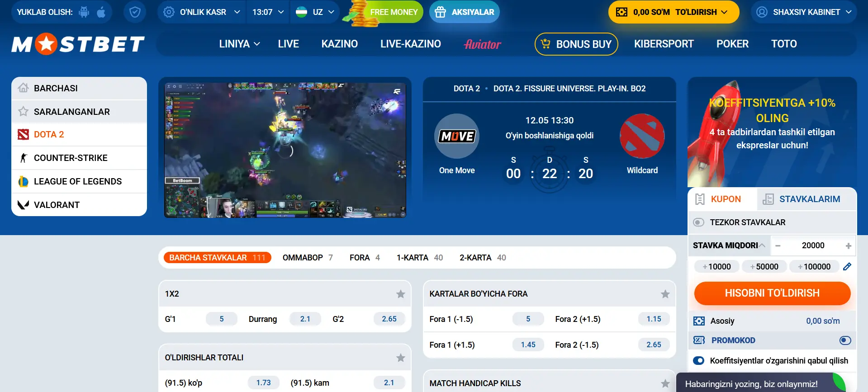The height and width of the screenshot is (392, 868).
Task: Toggle accept coefficient changes switch
Action: click(x=699, y=361)
